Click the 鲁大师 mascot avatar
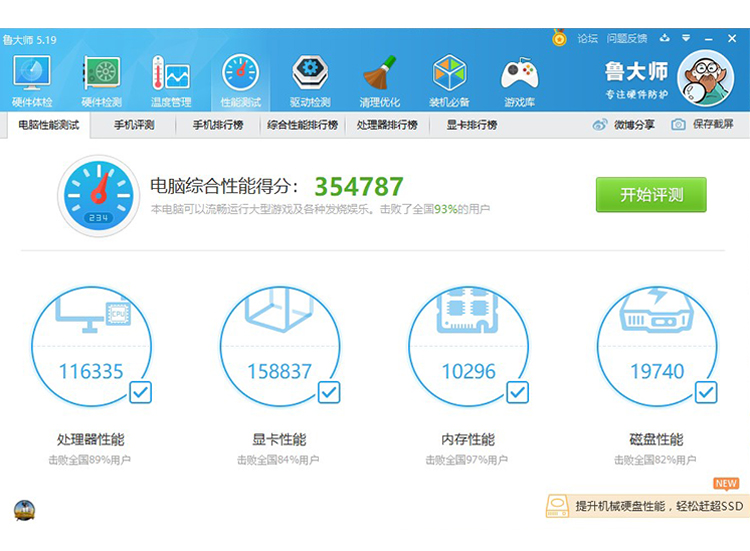750x551 pixels. coord(706,78)
